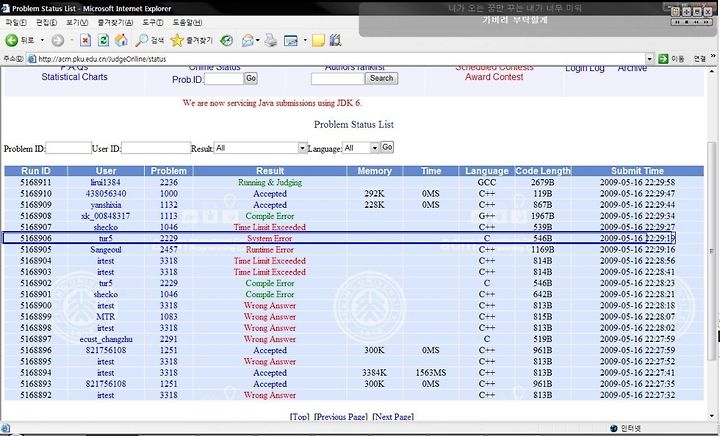Open the Edit button dropdown arrow

pos(305,40)
